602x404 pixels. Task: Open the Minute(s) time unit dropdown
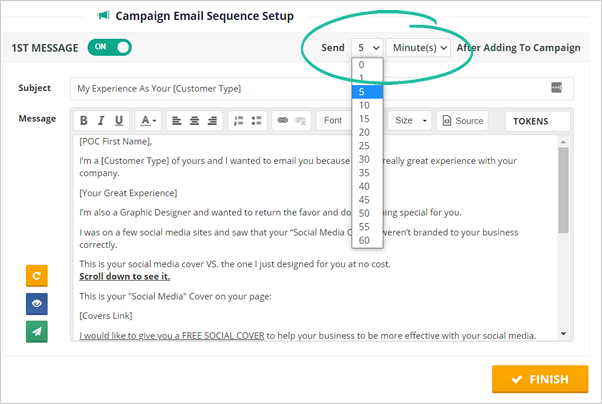(x=417, y=47)
